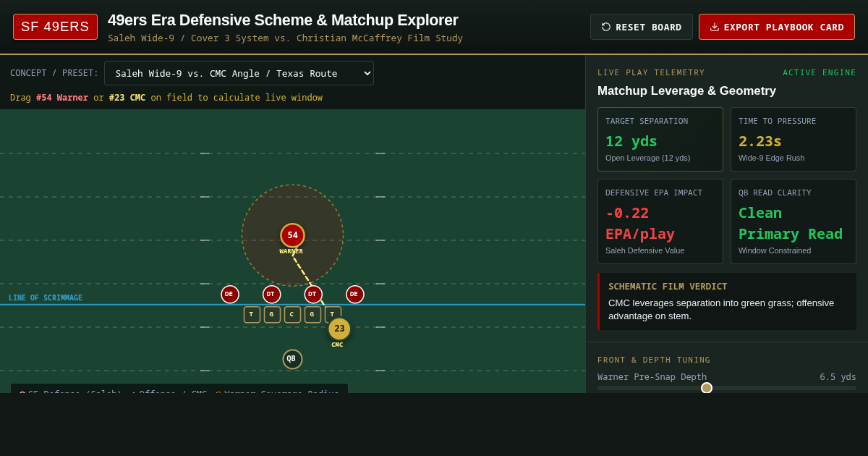Screen dimensions: 868x456
Task: Click the left tackle T box
Action: (x=252, y=315)
